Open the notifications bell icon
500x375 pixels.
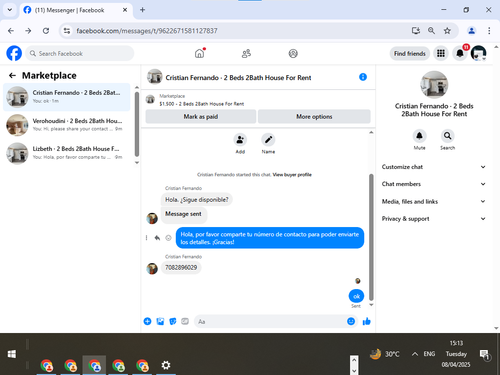click(x=460, y=53)
